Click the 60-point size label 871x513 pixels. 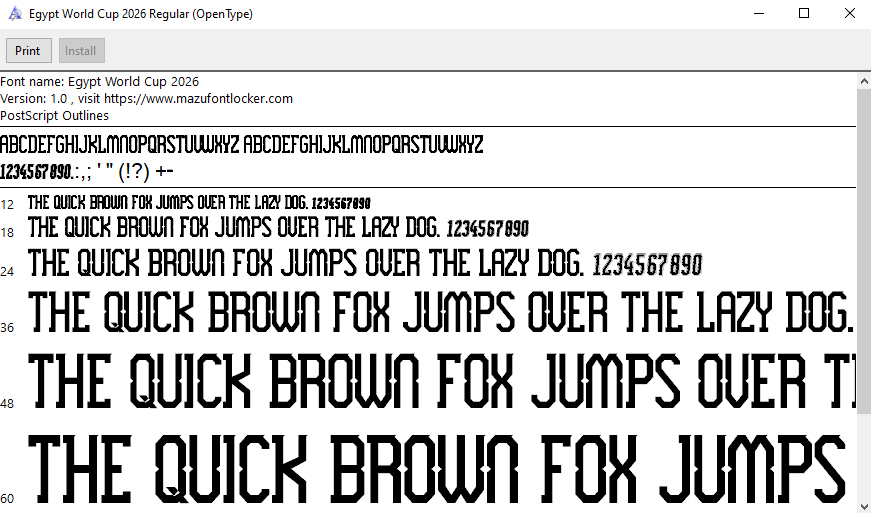coord(8,498)
